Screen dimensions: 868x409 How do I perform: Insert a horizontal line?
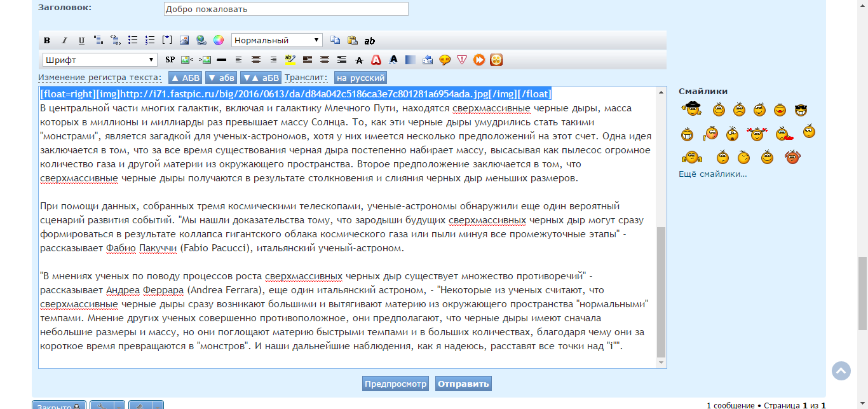(221, 60)
